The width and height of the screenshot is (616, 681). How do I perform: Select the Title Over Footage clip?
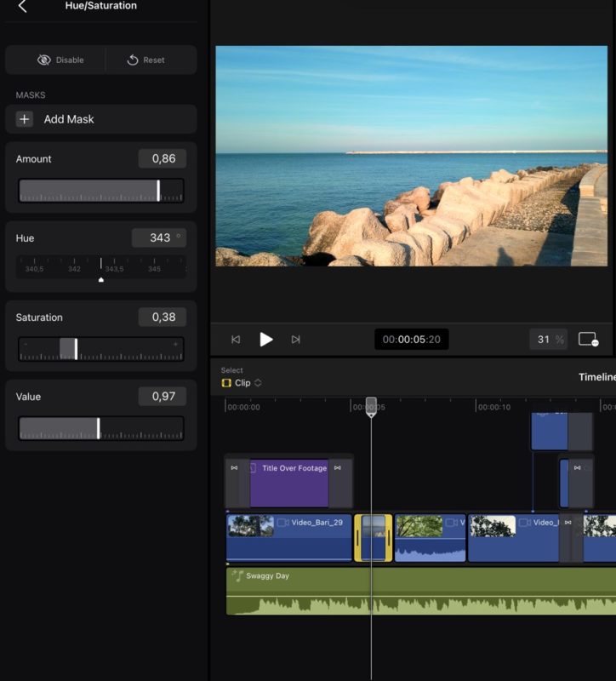pyautogui.click(x=289, y=483)
